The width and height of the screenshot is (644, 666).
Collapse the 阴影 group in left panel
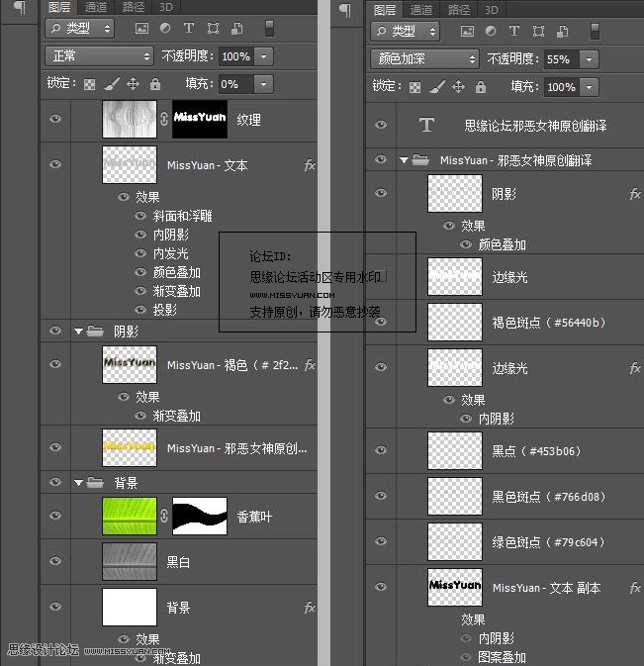click(x=78, y=332)
